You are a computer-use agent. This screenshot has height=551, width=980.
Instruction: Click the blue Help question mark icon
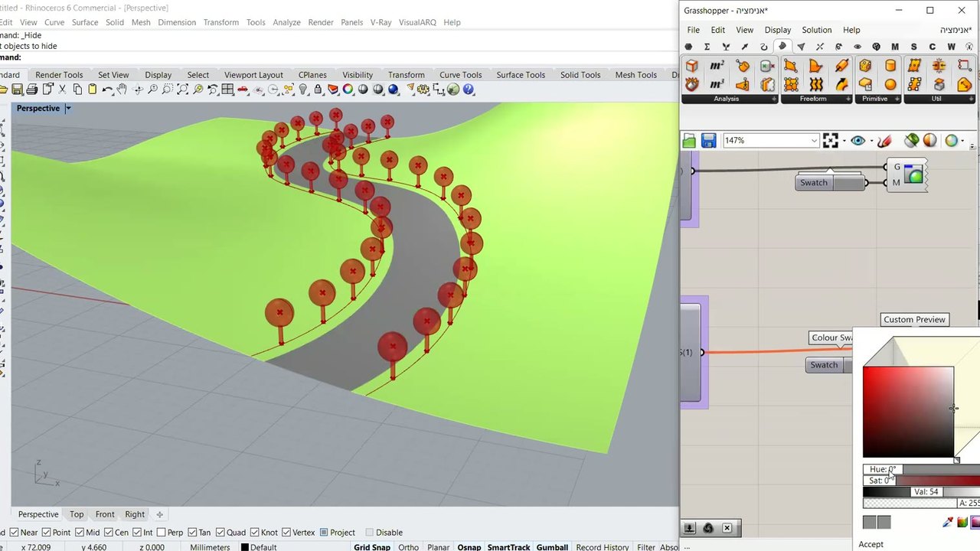[x=469, y=90]
